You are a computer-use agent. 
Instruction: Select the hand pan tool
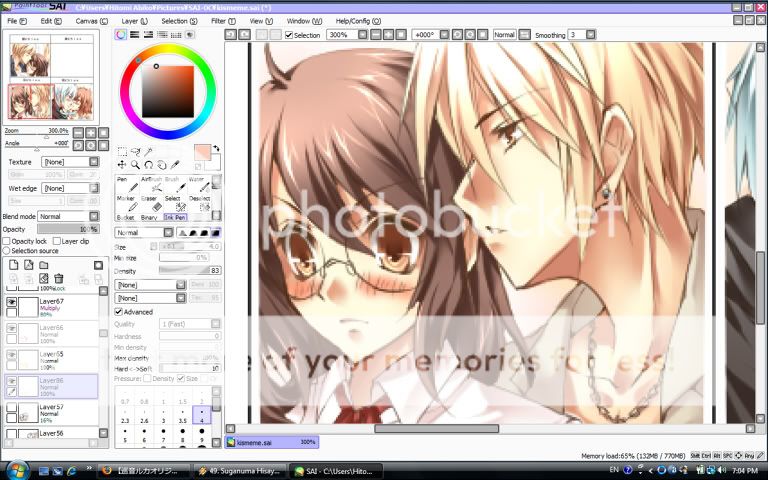click(x=162, y=165)
